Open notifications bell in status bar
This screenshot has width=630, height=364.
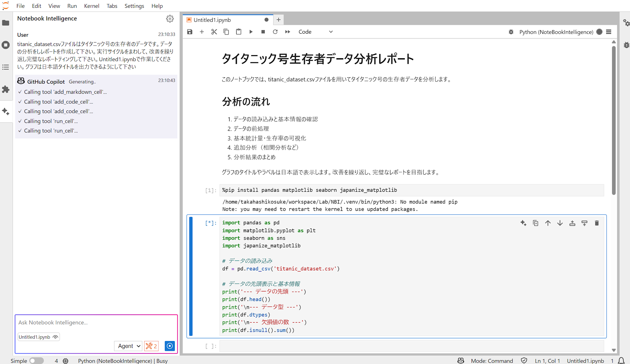tap(621, 361)
